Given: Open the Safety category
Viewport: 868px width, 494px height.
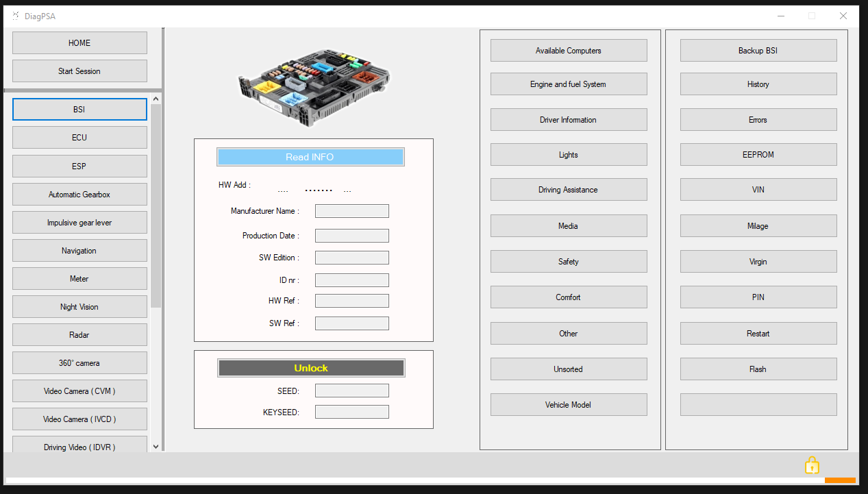Looking at the screenshot, I should [x=569, y=261].
